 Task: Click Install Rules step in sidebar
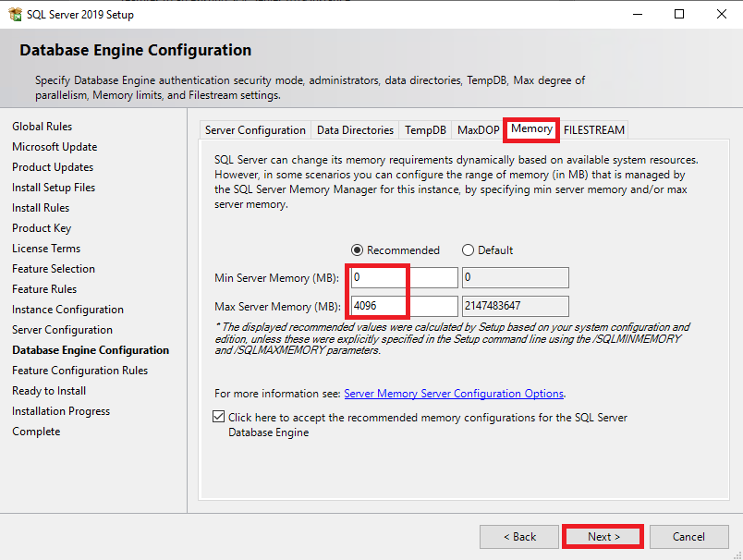(41, 208)
